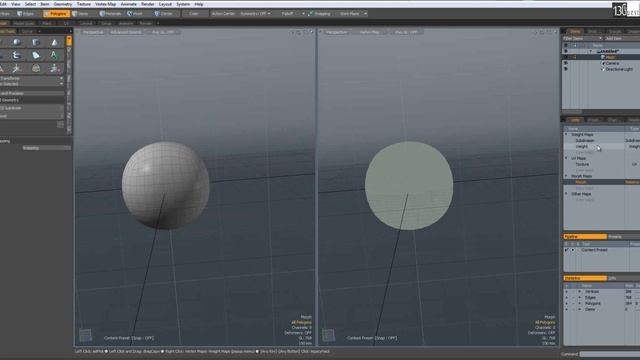640x360 pixels.
Task: Toggle visibility eye for the Mesh item
Action: coord(566,57)
